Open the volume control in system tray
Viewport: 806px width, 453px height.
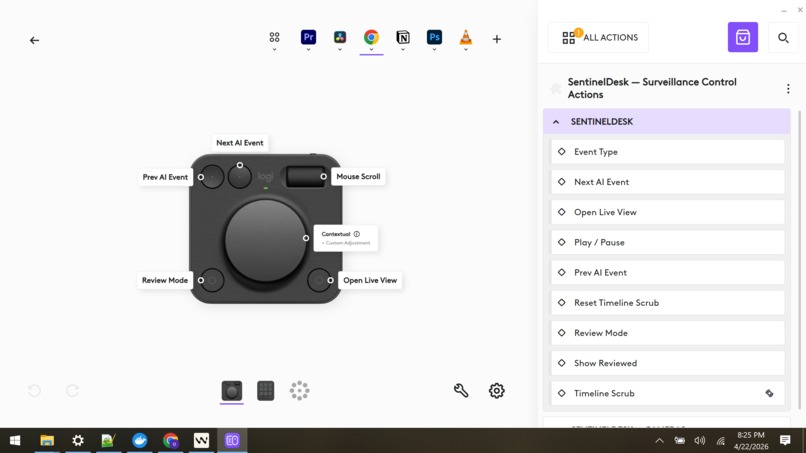click(x=700, y=441)
